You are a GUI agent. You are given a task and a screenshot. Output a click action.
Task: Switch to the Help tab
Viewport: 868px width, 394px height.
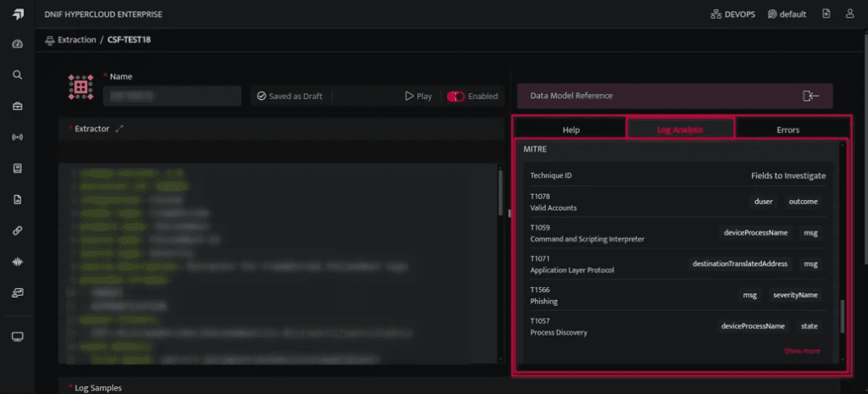(570, 130)
